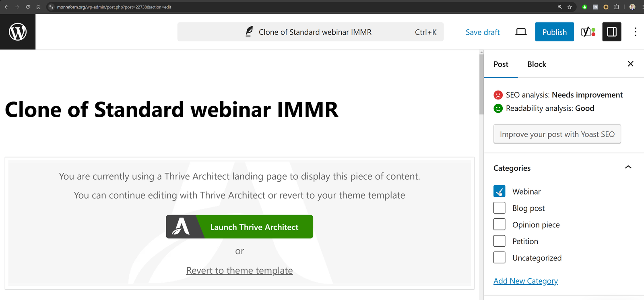Click the Publish button
The height and width of the screenshot is (300, 644).
554,32
